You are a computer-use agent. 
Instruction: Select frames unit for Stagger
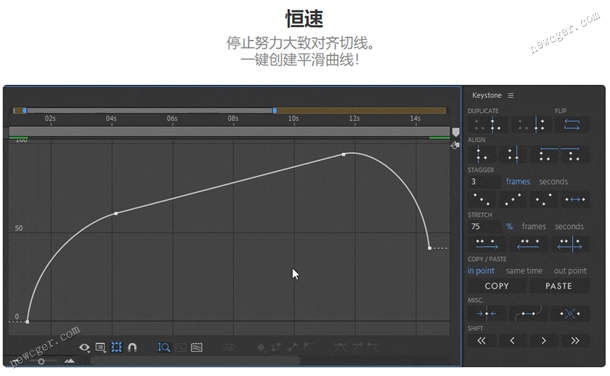click(x=518, y=182)
